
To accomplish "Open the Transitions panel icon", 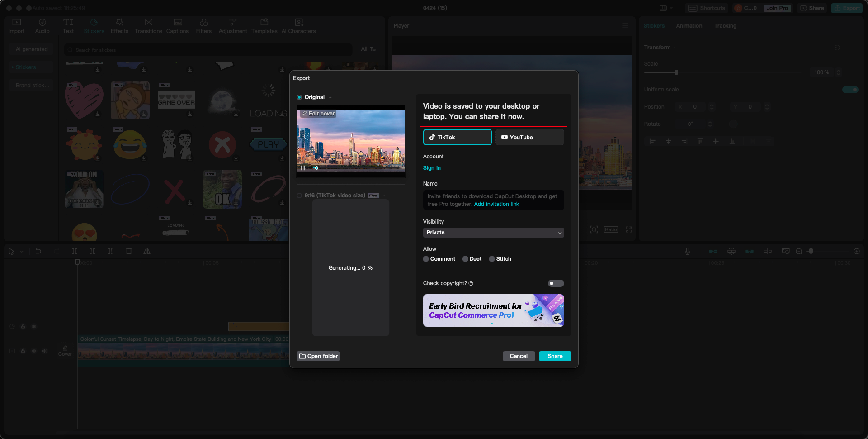I will tap(149, 22).
